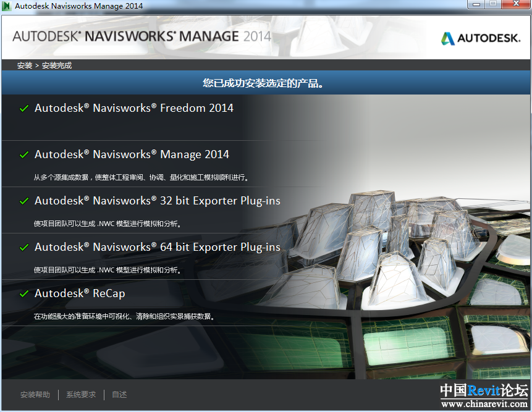
Task: Click the Navisworks app icon in the title bar
Action: 7,6
